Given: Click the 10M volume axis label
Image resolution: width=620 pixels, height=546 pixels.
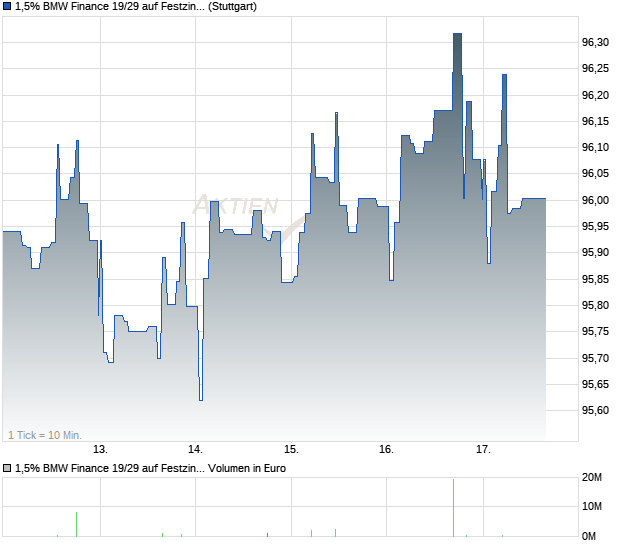Looking at the screenshot, I should click(592, 506).
